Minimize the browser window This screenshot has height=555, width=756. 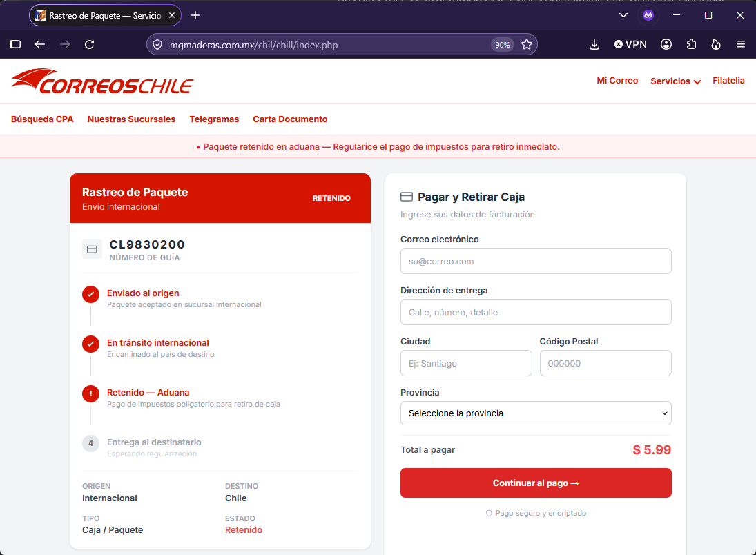pos(677,15)
